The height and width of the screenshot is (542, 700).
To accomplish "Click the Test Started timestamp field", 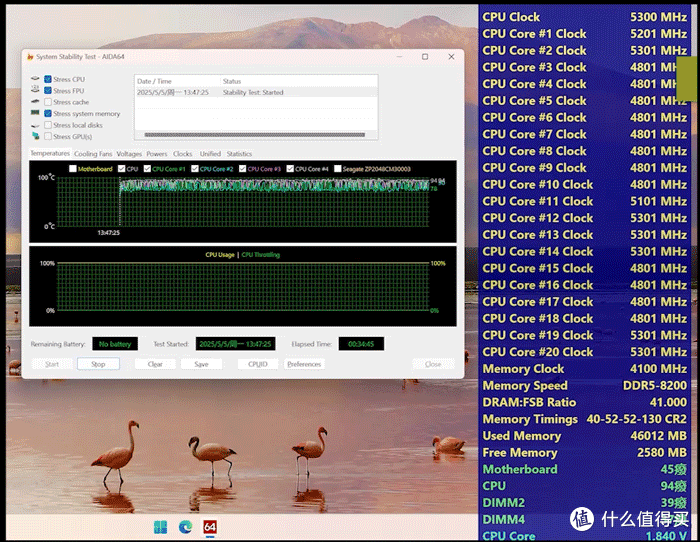I will [x=235, y=344].
